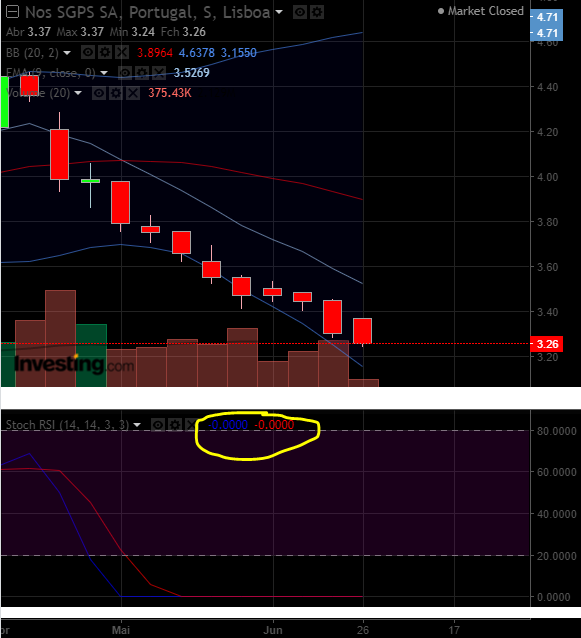This screenshot has height=638, width=581.
Task: Open EMA indicator settings gear
Action: click(142, 73)
